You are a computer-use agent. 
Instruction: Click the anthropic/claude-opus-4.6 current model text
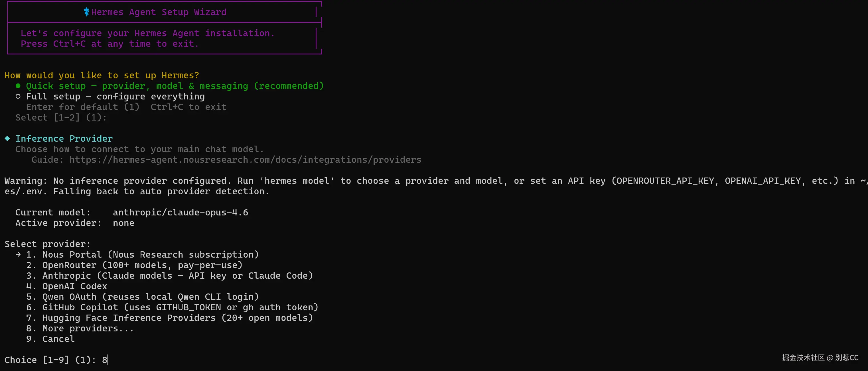tap(180, 213)
